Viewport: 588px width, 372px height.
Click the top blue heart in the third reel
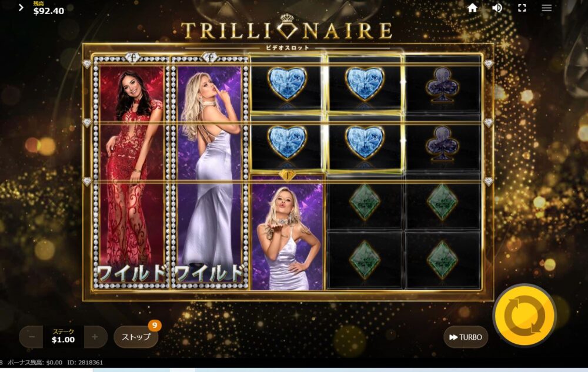[x=287, y=83]
